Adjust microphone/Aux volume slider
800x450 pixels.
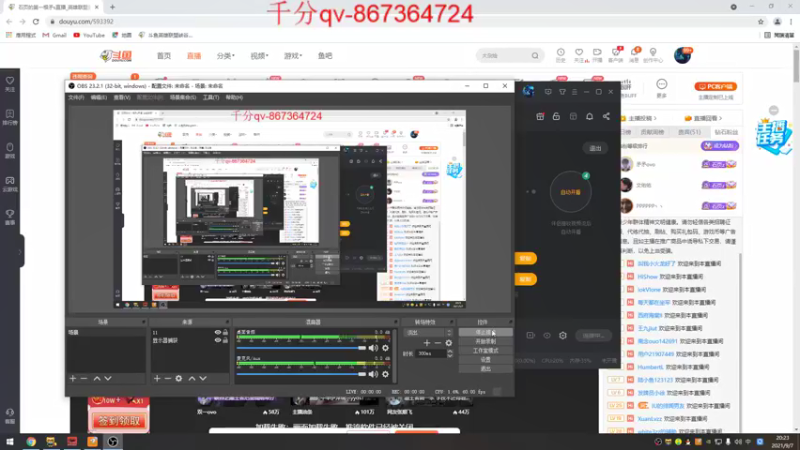301,374
